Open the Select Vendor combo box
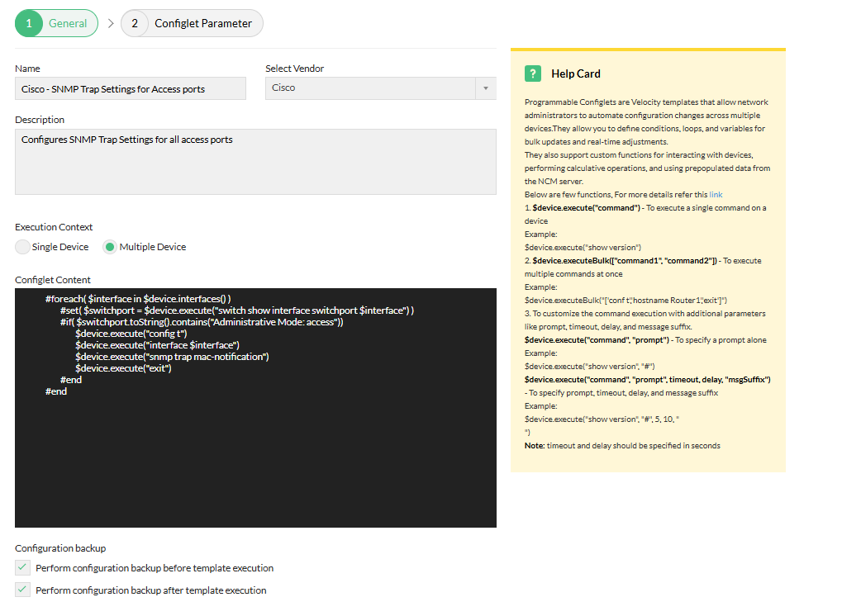 pos(380,88)
